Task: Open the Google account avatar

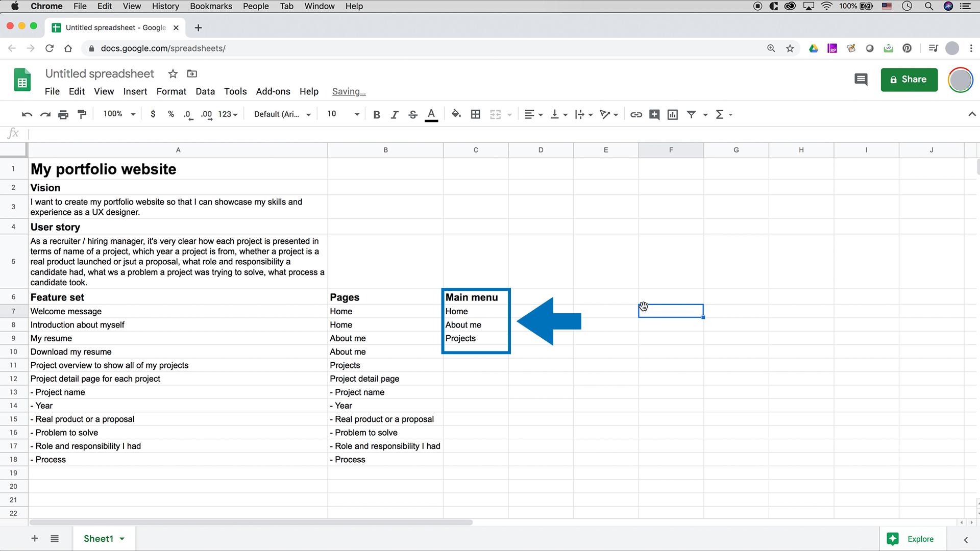Action: point(961,80)
